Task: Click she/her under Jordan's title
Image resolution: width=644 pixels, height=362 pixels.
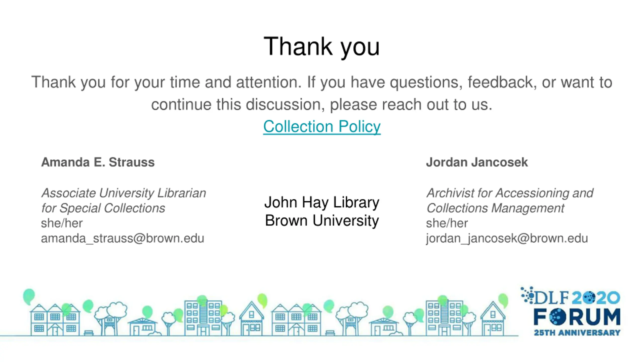Action: coord(447,223)
